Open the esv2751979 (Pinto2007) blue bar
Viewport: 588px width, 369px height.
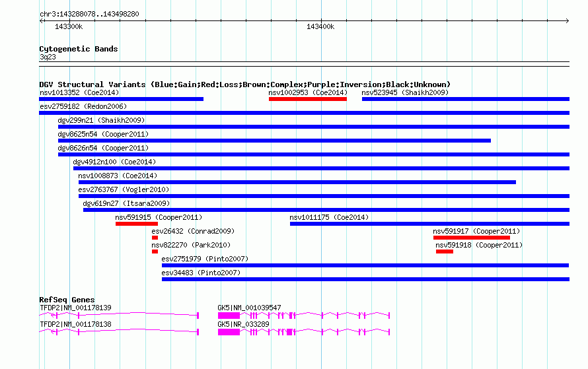365,265
